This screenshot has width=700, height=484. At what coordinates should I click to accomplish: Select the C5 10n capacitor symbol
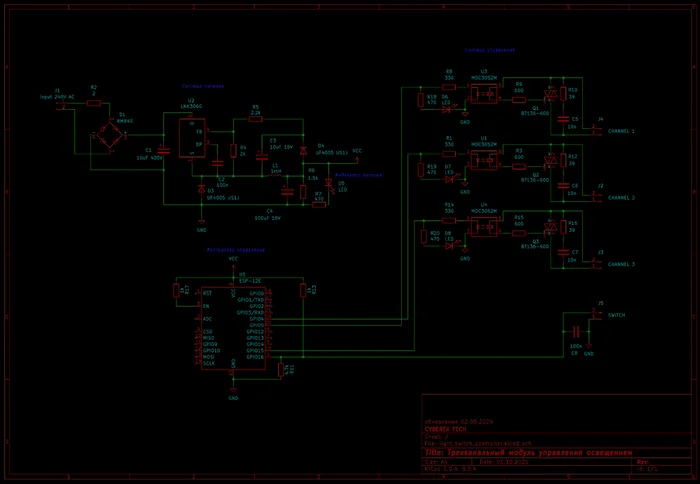(563, 119)
